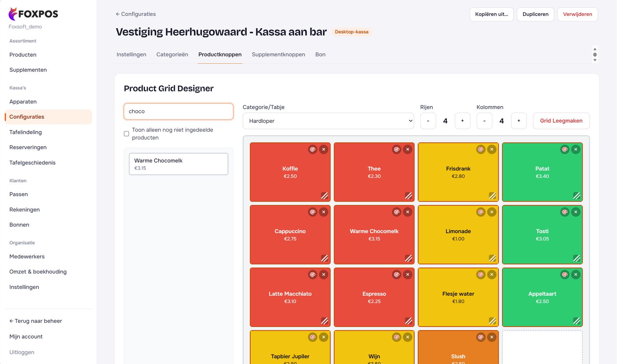Decrease the Rijen row count

coord(428,121)
